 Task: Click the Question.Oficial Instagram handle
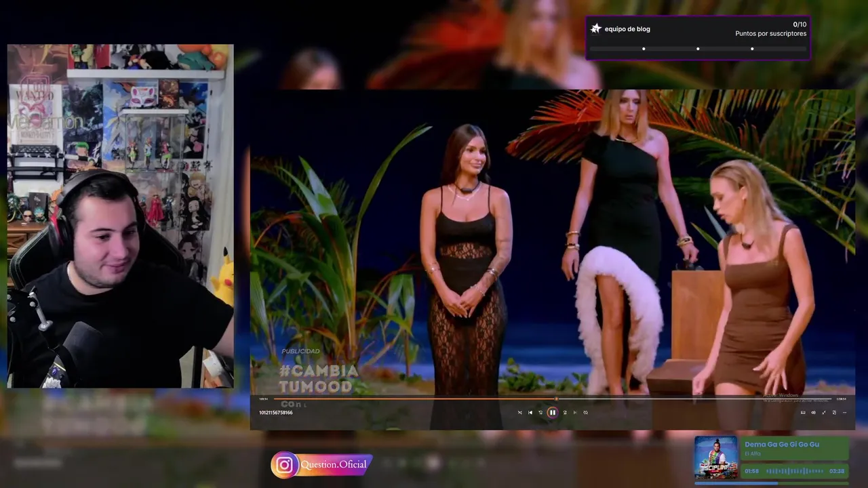[334, 465]
